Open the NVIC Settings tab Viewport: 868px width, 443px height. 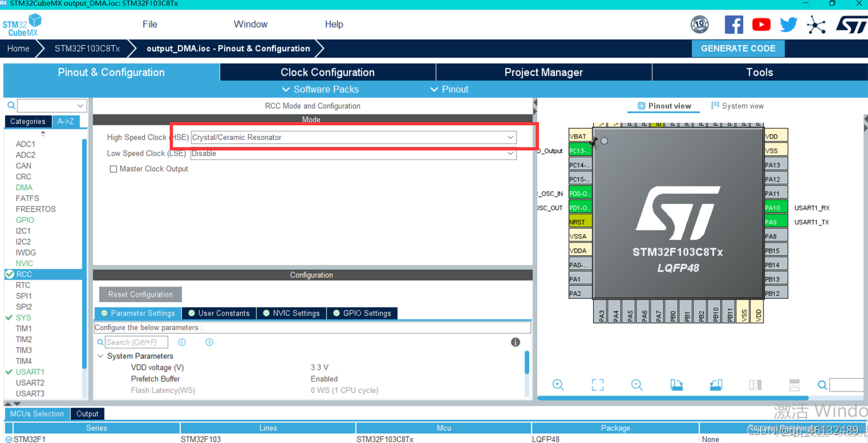(x=291, y=313)
